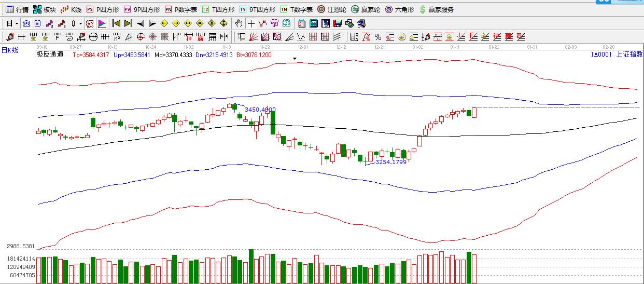
Task: Click the floppy disk save icon
Action: point(337,23)
